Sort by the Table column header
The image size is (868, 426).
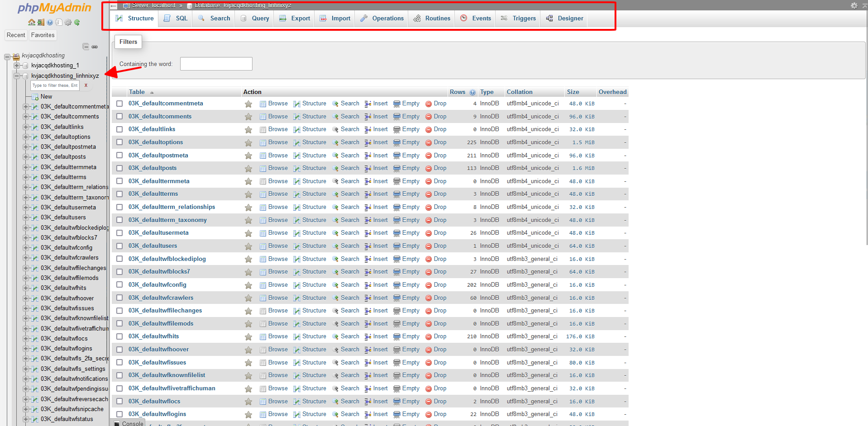point(137,92)
